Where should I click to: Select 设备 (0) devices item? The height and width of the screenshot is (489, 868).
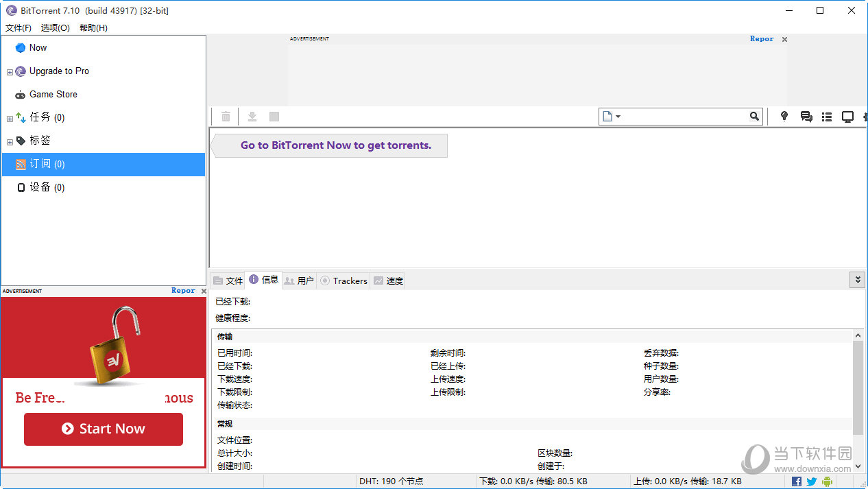[x=104, y=187]
